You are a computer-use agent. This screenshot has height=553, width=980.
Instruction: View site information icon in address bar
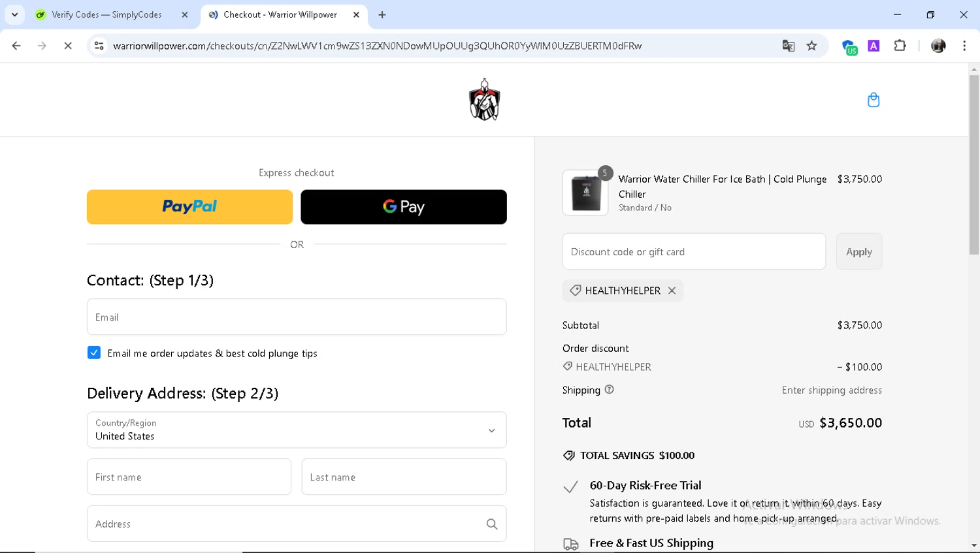tap(99, 46)
